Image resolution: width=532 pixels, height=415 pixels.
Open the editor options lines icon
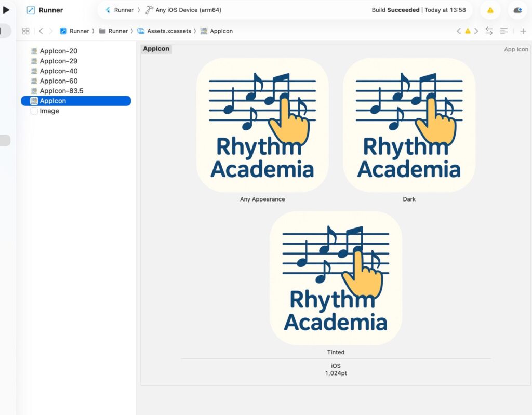[x=503, y=31]
